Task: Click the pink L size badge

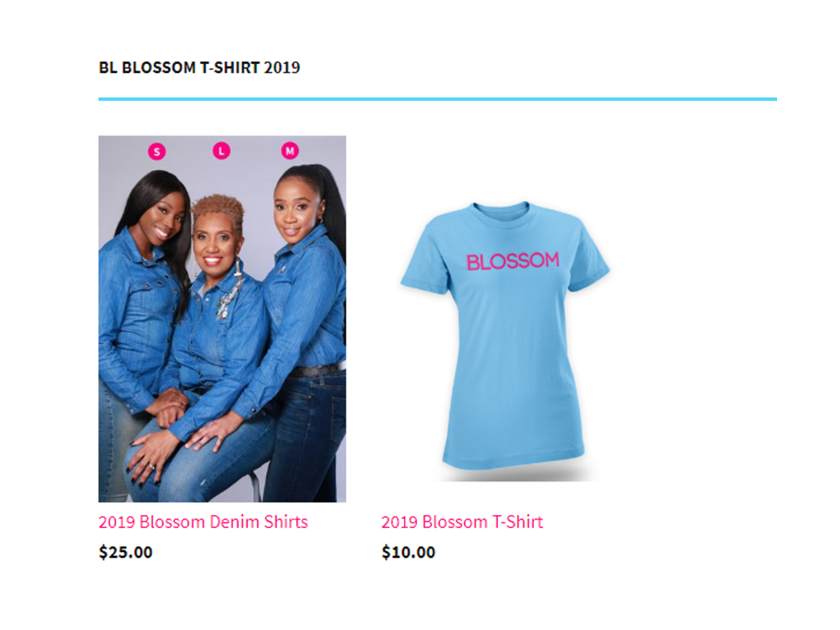Action: (221, 150)
